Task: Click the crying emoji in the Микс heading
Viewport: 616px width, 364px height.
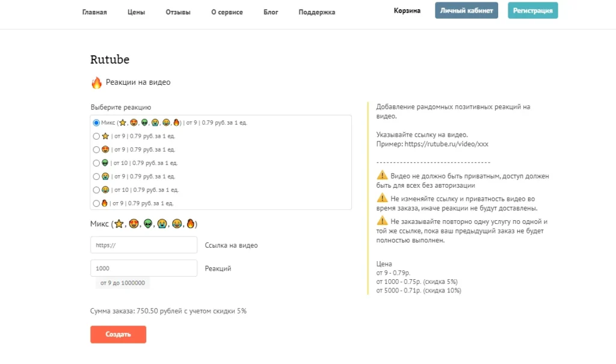Action: [x=162, y=224]
